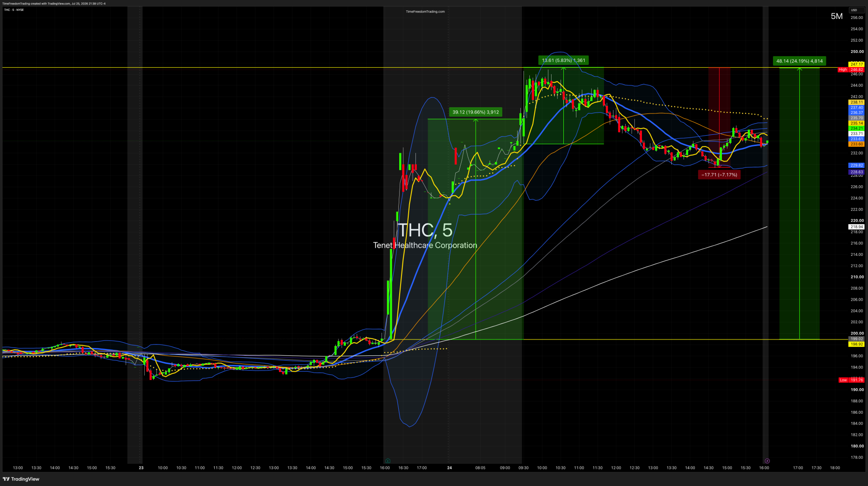Click the blue 229.82 price tag
Image resolution: width=868 pixels, height=486 pixels.
pos(857,165)
